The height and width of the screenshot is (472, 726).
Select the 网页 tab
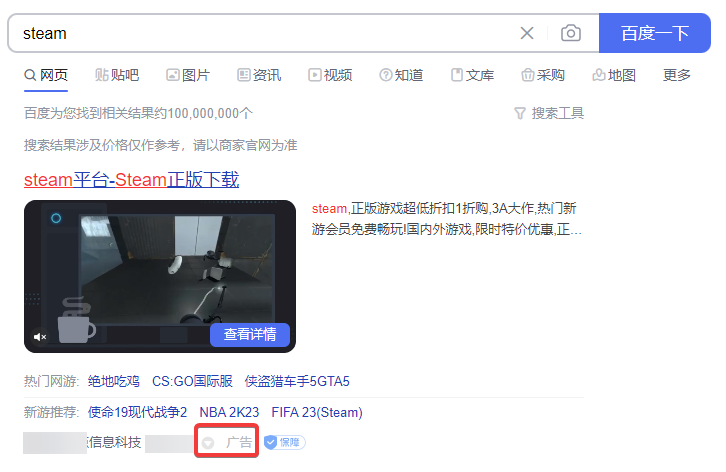pos(46,75)
